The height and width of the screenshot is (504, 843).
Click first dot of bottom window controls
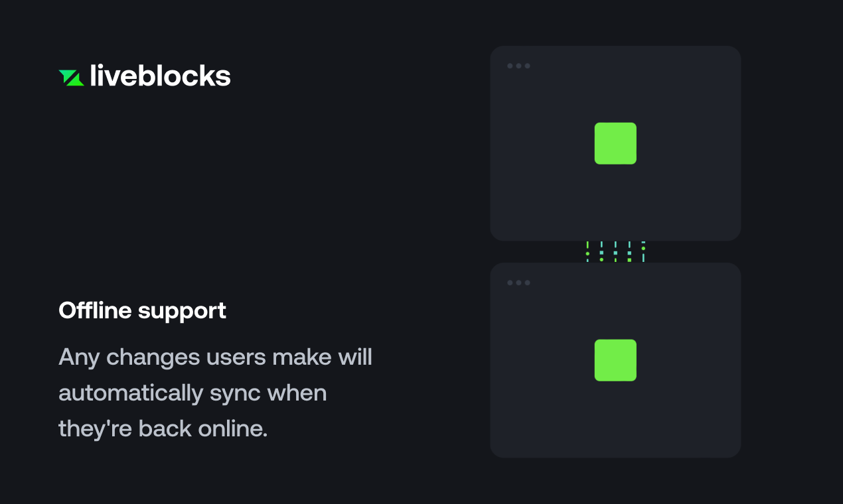[x=510, y=283]
